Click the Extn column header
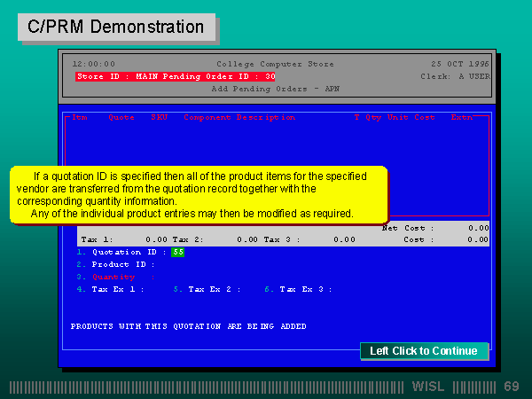 click(461, 117)
